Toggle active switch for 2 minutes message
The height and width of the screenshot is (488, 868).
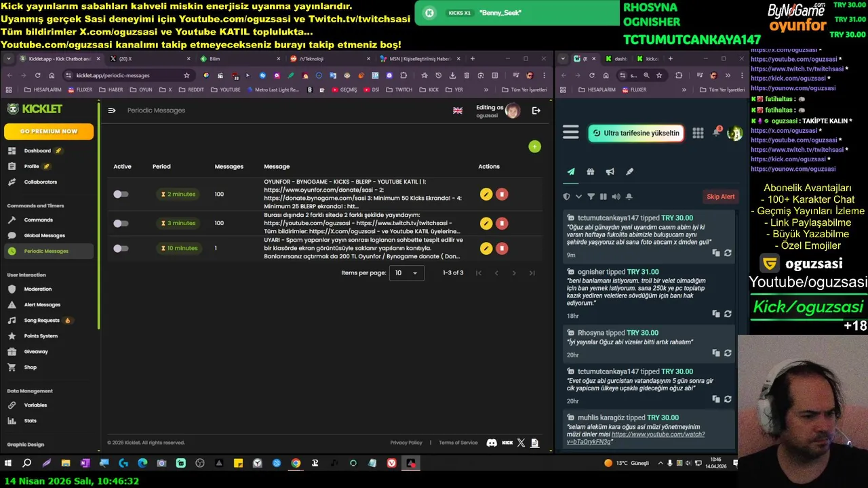121,195
